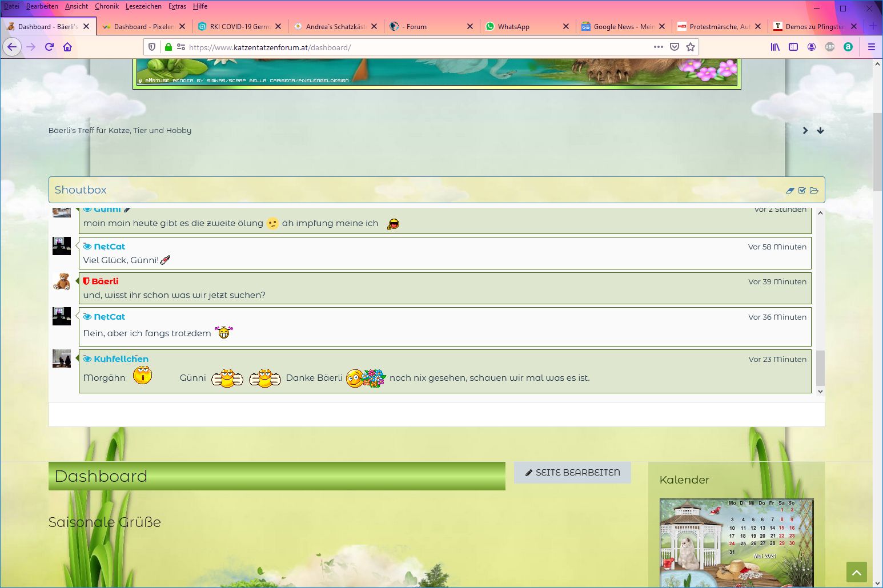Open Firefox account profile icon
This screenshot has height=588, width=883.
tap(812, 47)
